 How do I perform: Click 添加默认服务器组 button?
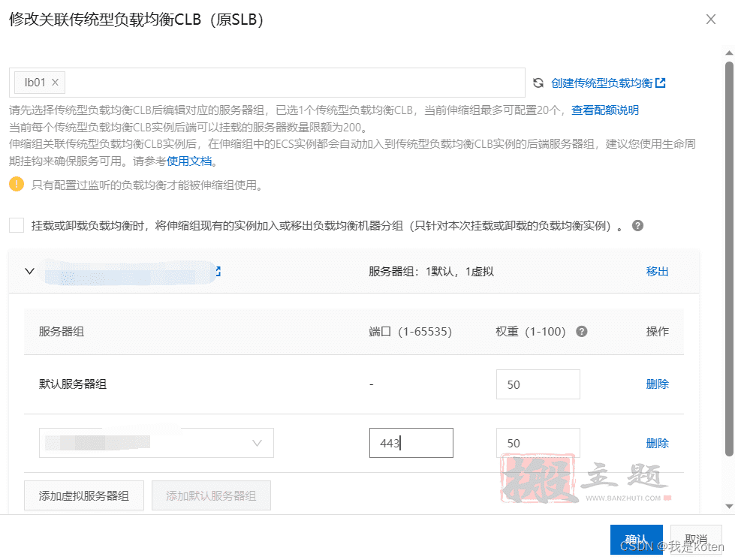tap(211, 495)
